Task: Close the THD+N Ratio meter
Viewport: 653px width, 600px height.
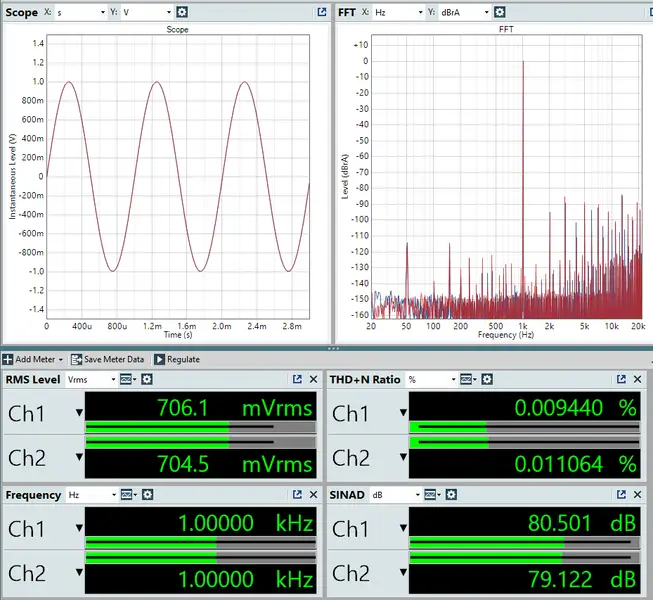Action: [638, 380]
